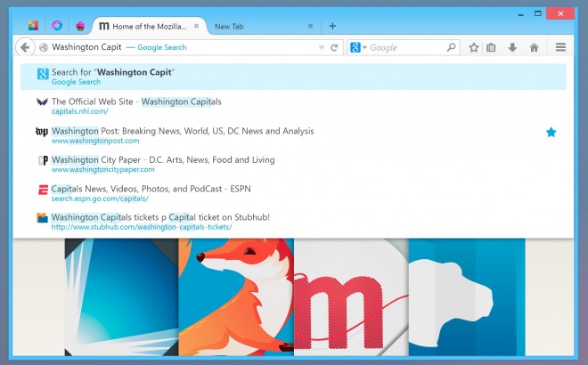Click into the URL address bar text
Screen dimensions: 588x365
pyautogui.click(x=86, y=47)
